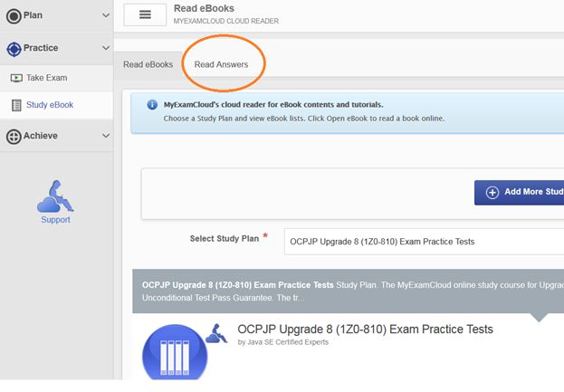
Task: Switch to the Read eBooks tab
Action: click(x=148, y=64)
